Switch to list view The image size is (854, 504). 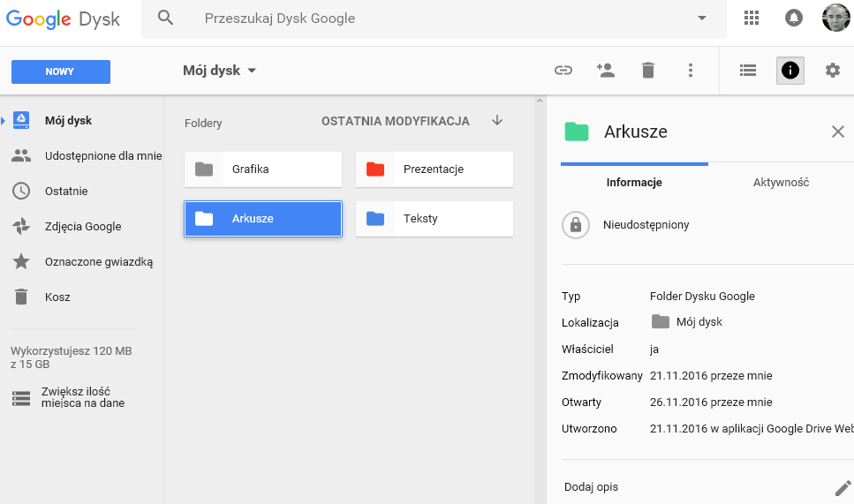748,71
